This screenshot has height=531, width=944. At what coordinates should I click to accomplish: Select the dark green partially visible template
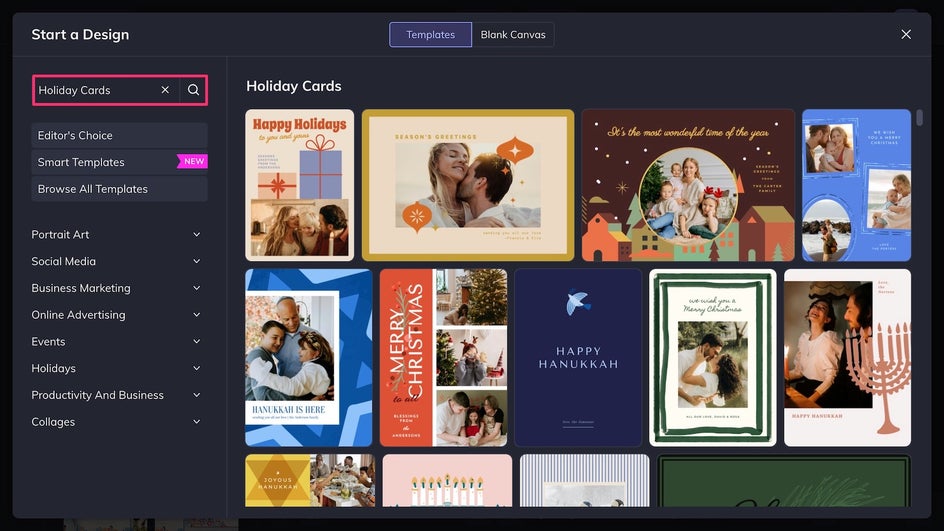point(784,480)
